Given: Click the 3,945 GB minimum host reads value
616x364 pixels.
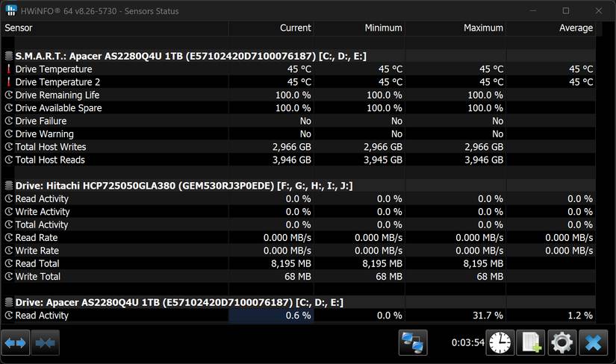Looking at the screenshot, I should tap(383, 160).
